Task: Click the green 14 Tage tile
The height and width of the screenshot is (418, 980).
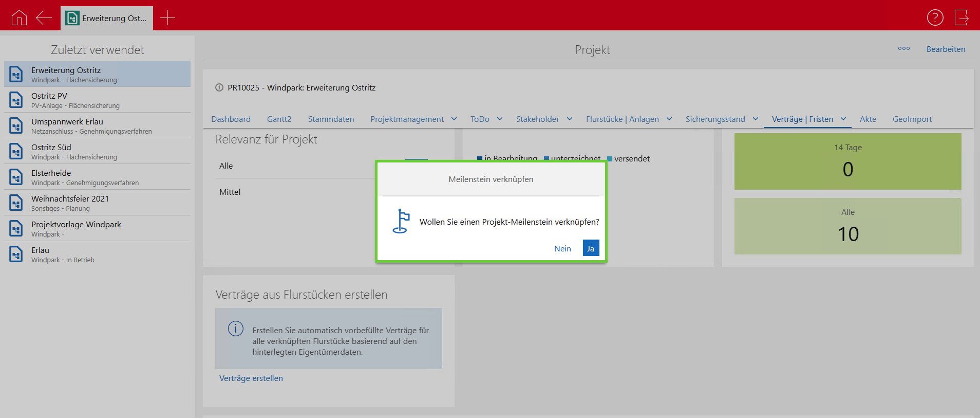Action: tap(847, 161)
